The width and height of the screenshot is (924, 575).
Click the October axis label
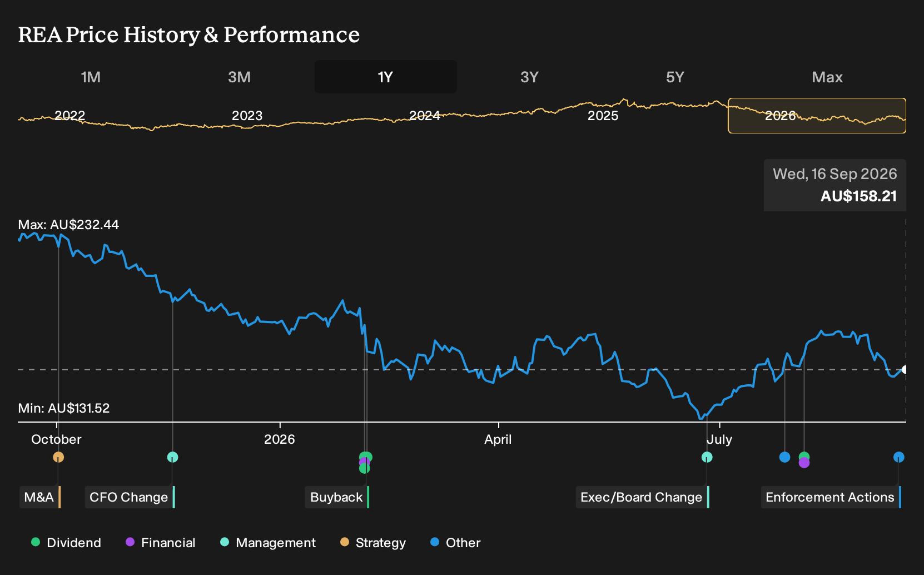[x=56, y=439]
